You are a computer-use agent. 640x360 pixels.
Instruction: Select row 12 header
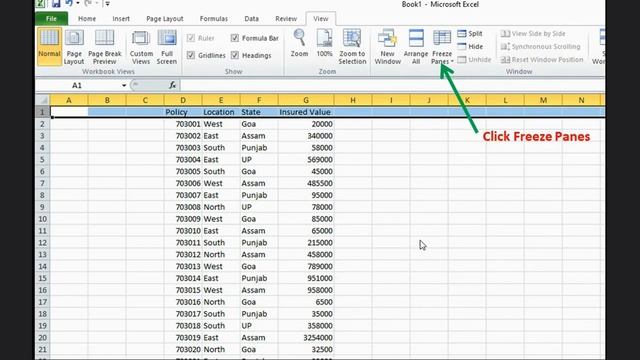42,243
